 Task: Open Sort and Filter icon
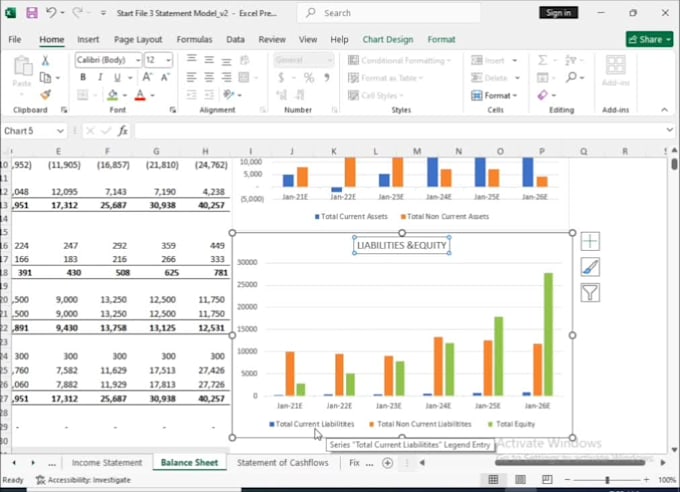tap(571, 60)
